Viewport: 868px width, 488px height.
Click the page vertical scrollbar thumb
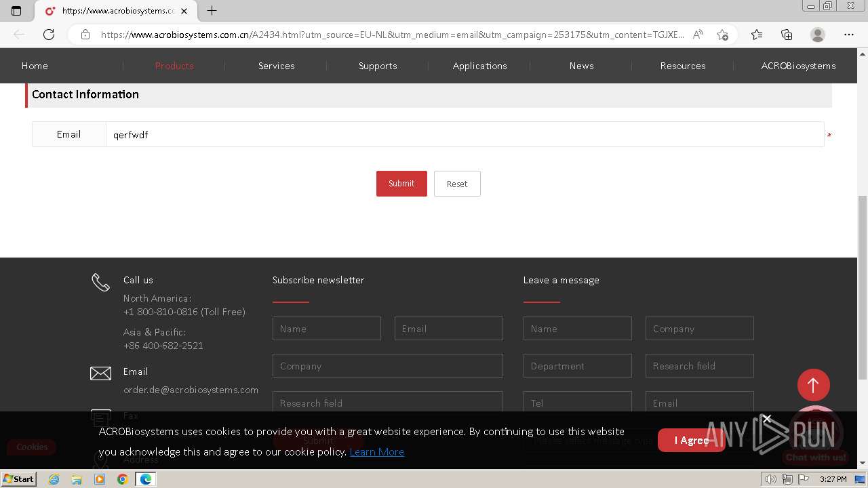863,288
